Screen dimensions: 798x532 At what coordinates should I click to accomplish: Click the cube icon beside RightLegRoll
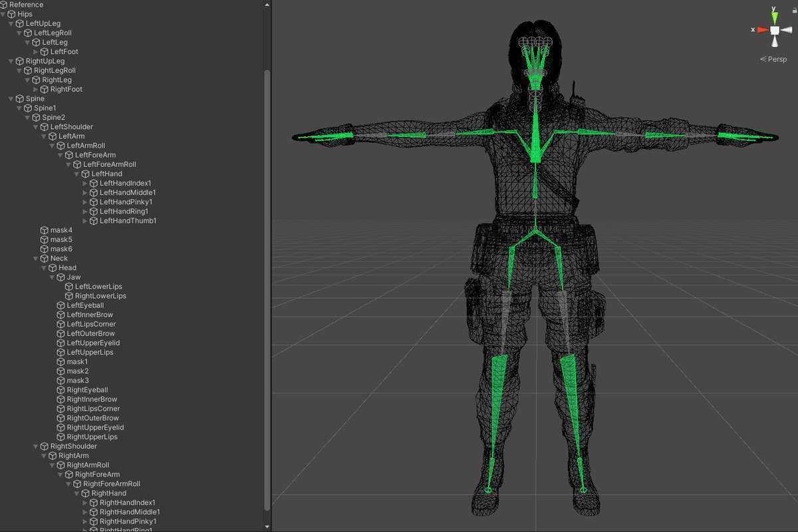pos(29,70)
